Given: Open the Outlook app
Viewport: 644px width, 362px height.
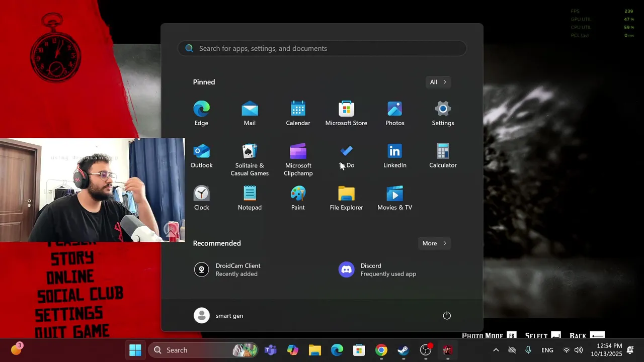Looking at the screenshot, I should [x=201, y=156].
